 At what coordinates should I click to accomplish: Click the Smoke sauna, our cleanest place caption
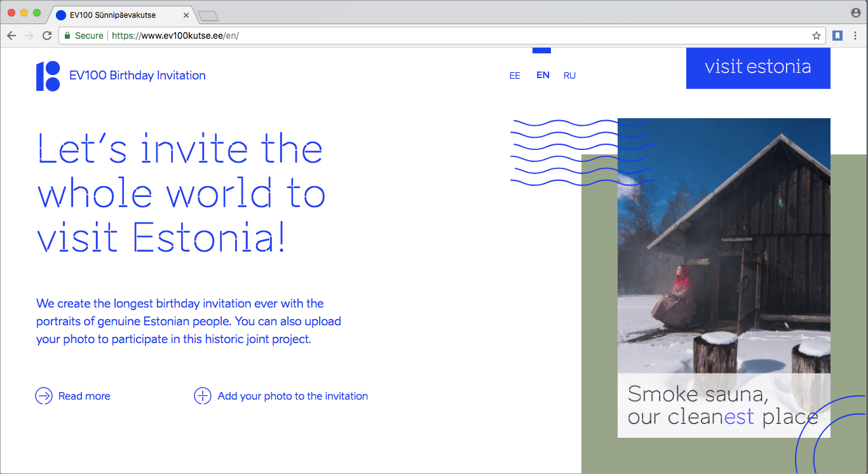(x=723, y=405)
